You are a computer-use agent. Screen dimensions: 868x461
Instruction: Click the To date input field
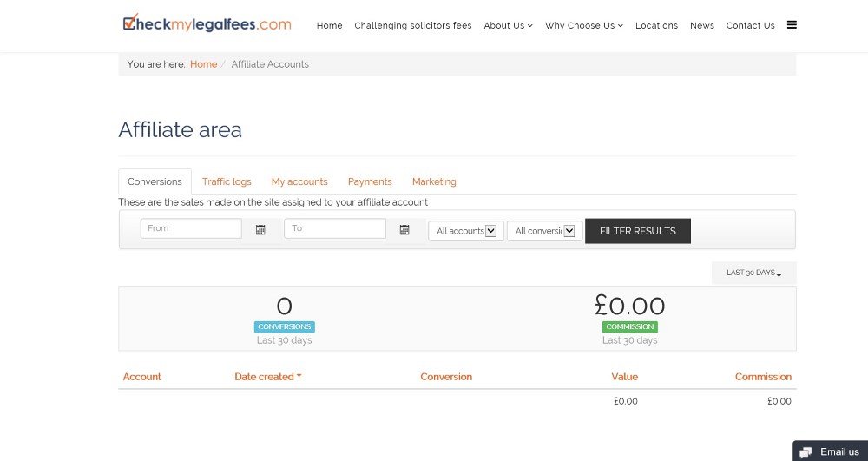[x=335, y=228]
